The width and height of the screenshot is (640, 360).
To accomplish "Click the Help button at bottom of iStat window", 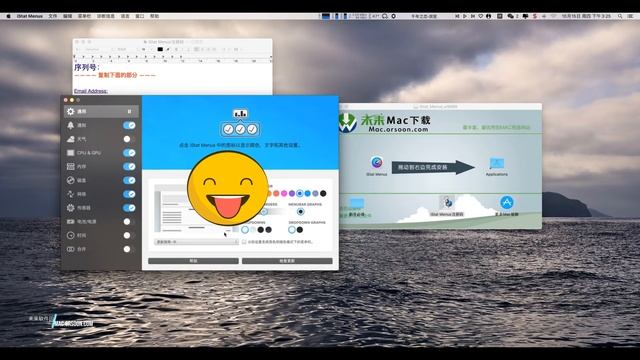I will (x=193, y=261).
